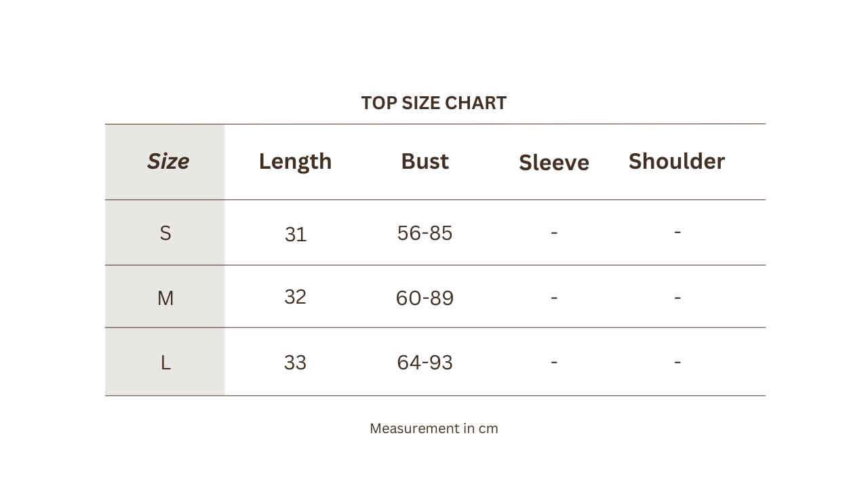Click the shoulder dash for size M
Image resolution: width=868 pixels, height=488 pixels.
(677, 298)
